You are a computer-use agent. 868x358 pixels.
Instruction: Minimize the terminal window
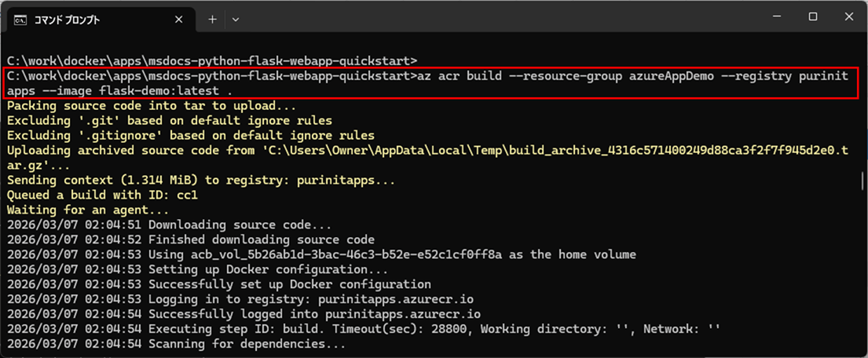pos(776,17)
